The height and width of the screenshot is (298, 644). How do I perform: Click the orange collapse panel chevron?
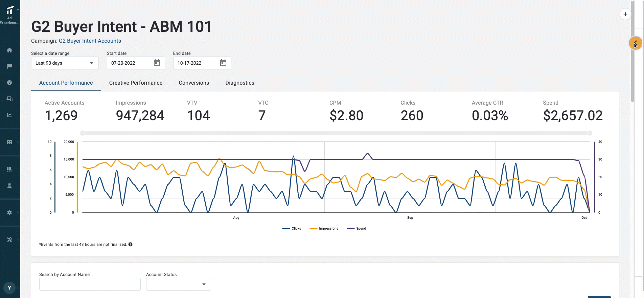tap(635, 43)
